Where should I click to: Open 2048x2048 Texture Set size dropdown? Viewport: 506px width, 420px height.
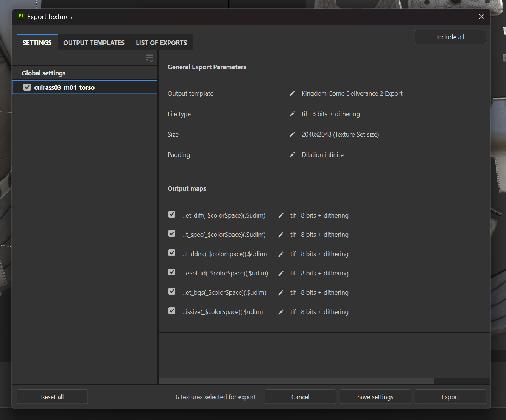tap(340, 134)
